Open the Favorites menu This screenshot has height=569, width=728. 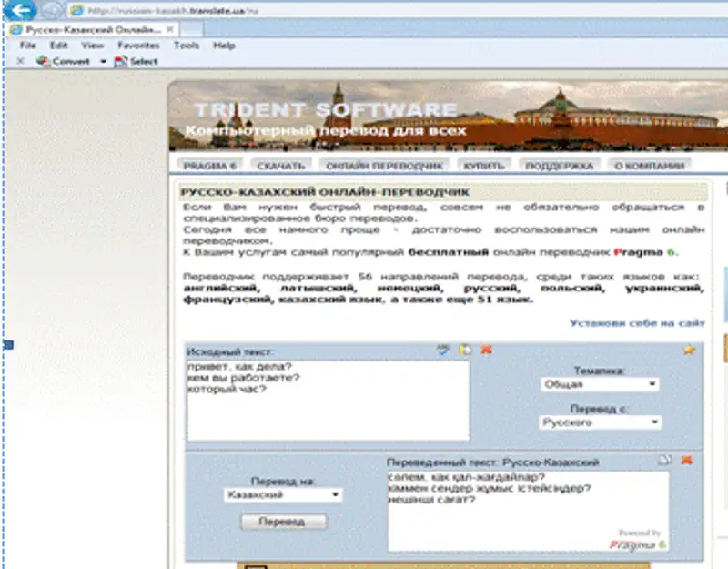click(x=138, y=45)
